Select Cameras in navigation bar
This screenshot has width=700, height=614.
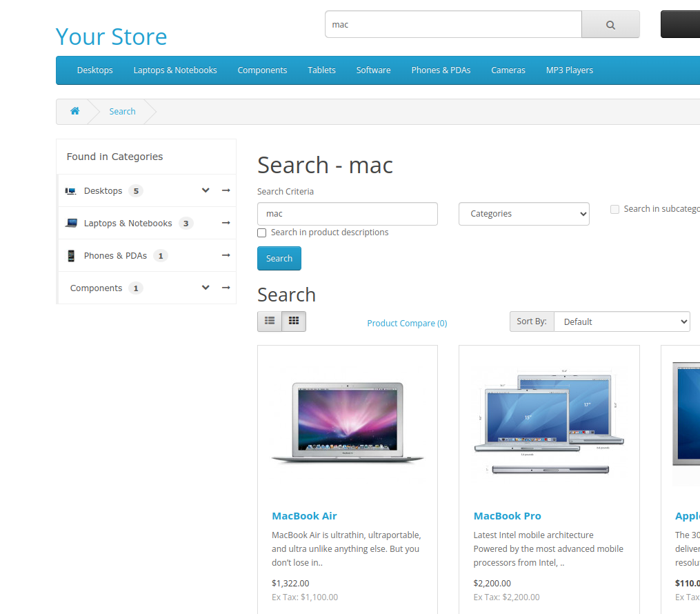[508, 70]
